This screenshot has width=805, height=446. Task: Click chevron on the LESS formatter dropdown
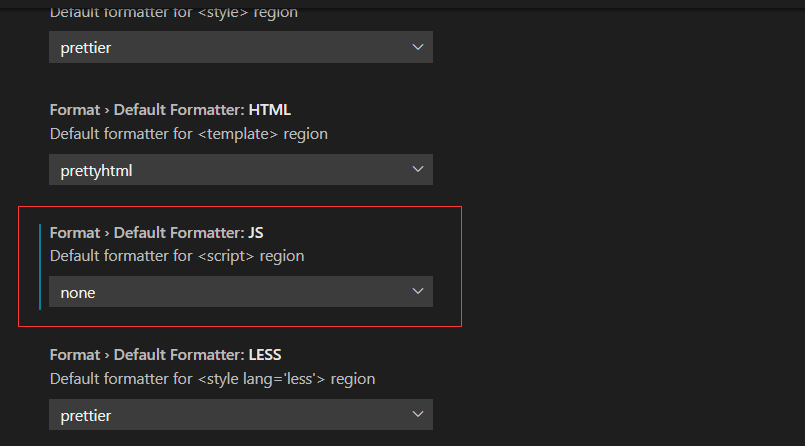point(418,414)
